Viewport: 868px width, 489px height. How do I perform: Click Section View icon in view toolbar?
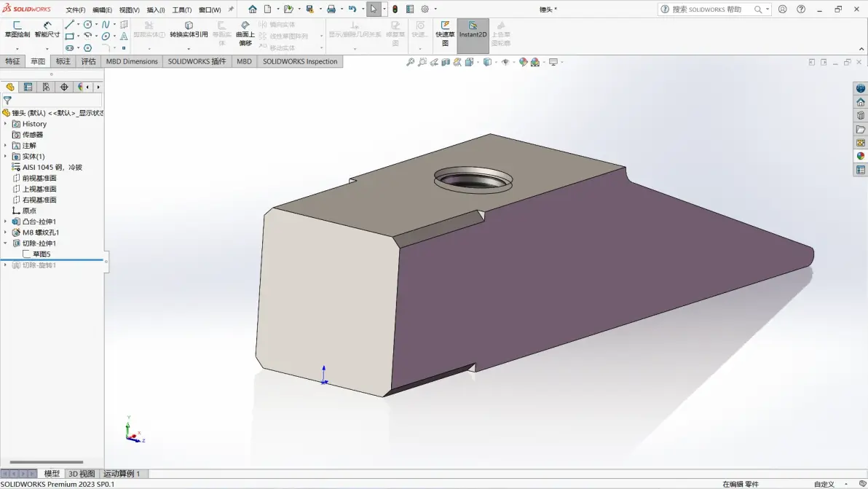pos(445,62)
